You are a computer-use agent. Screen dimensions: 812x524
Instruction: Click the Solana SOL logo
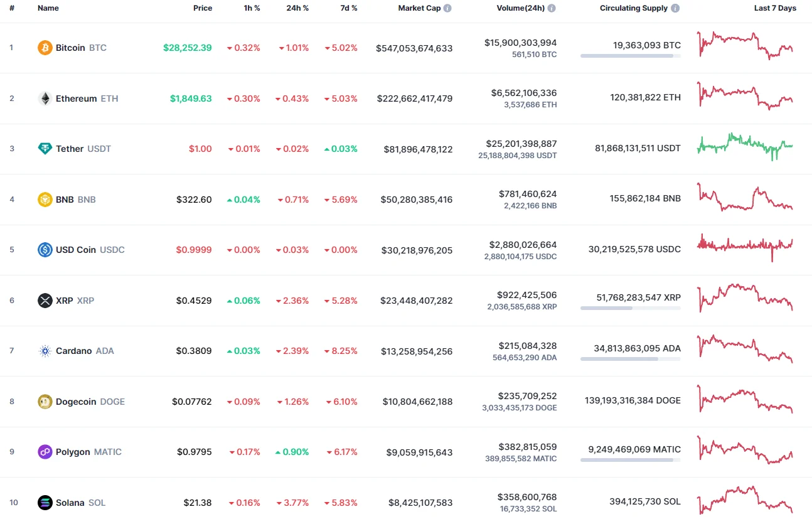coord(44,502)
